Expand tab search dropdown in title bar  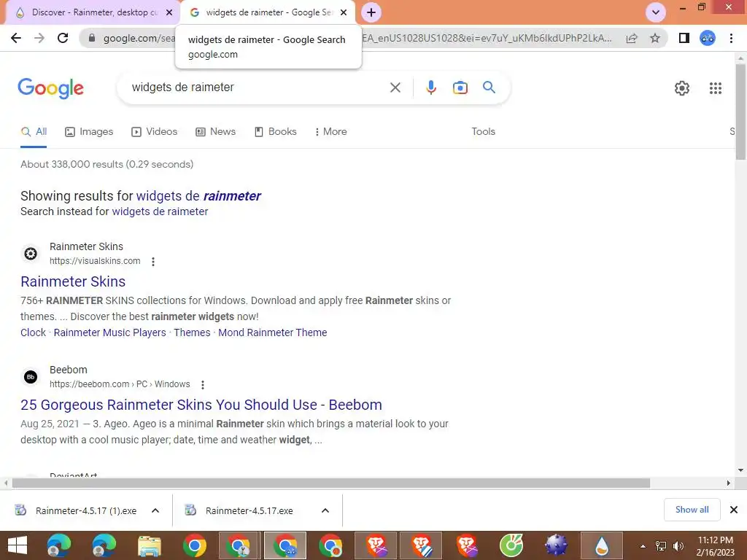(x=656, y=12)
